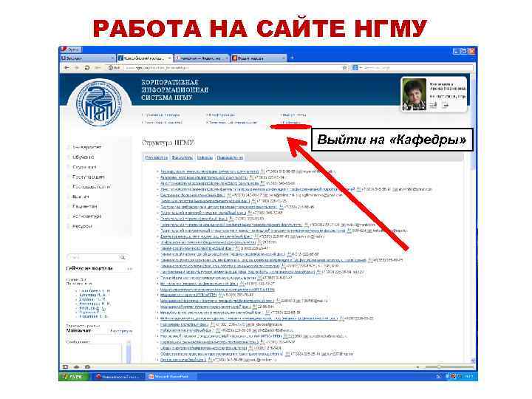Click the НГМУ round logo emblem
Screen dimensions: 532x399
pos(99,102)
